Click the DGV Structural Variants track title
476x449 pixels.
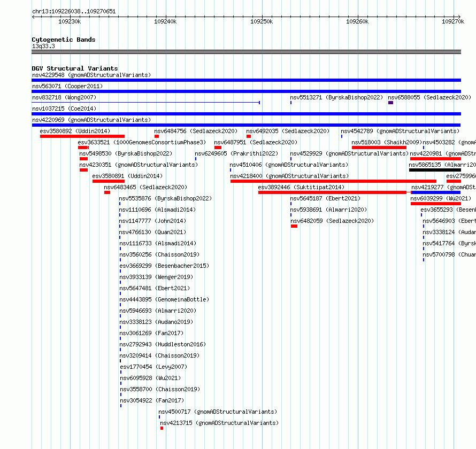(75, 68)
